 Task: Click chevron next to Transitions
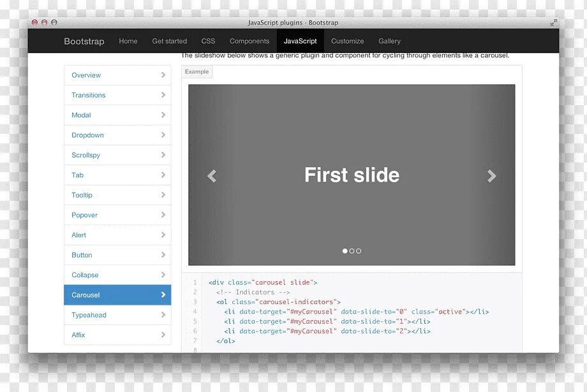pos(163,95)
